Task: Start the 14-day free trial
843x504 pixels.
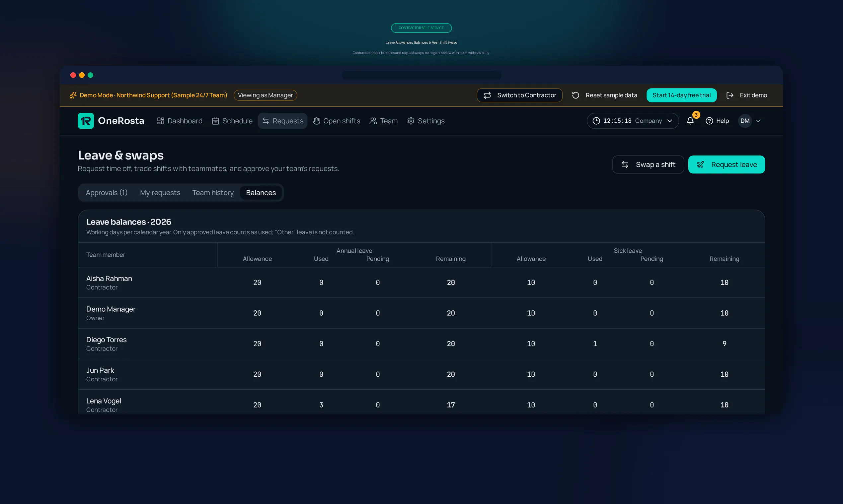Action: (x=681, y=95)
